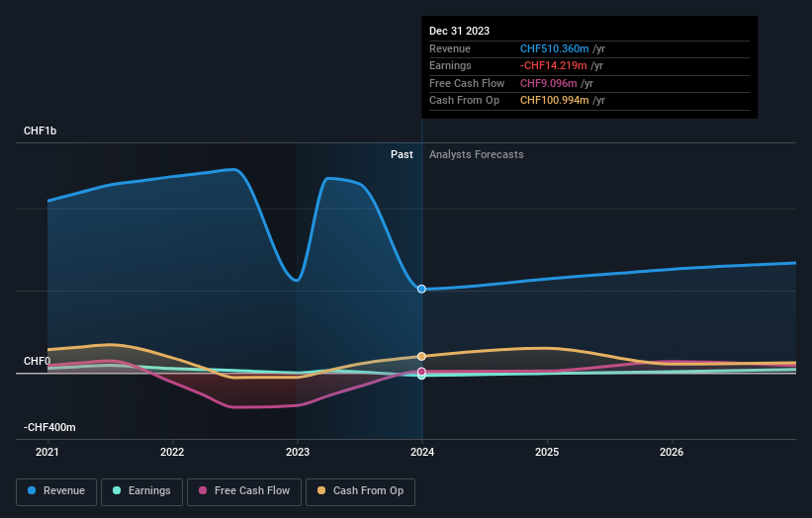Viewport: 812px width, 518px height.
Task: Click the 'Analysts Forecasts' label
Action: (x=477, y=154)
